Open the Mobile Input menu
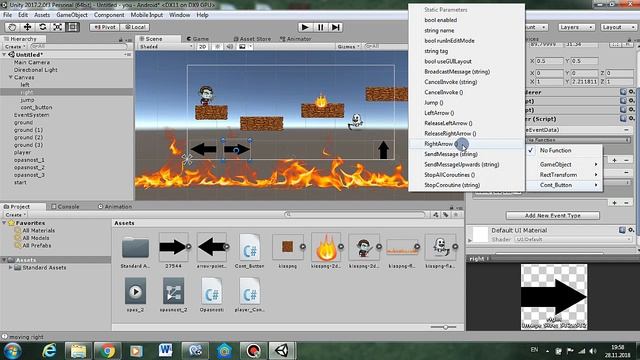 tap(147, 15)
